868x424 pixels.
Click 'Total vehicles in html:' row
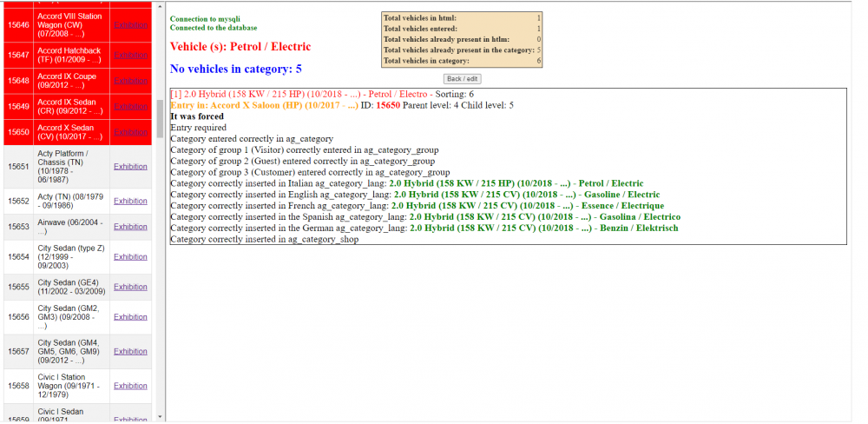[462, 18]
